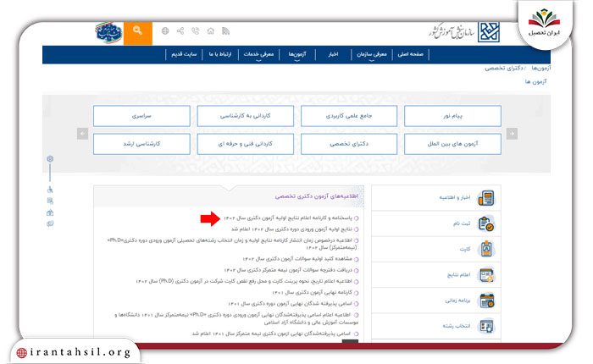Image resolution: width=593 pixels, height=364 pixels.
Task: Expand the معرفی خدمات navigation dropdown
Action: [x=258, y=54]
